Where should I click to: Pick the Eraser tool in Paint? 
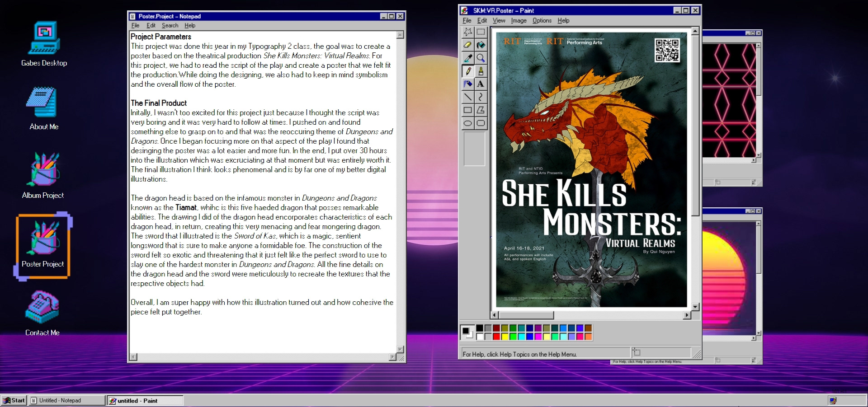click(x=468, y=45)
